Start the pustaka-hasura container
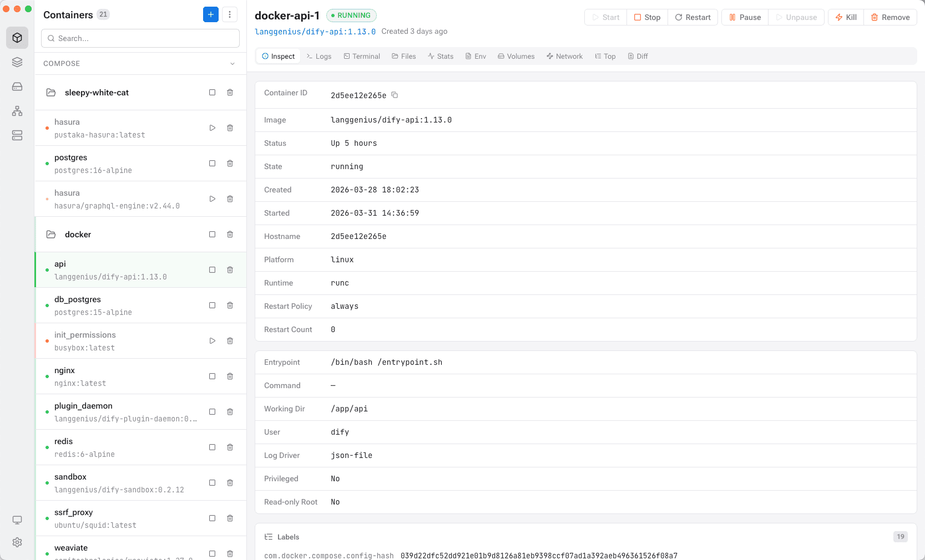Screen dimensions: 925x560 (x=212, y=128)
